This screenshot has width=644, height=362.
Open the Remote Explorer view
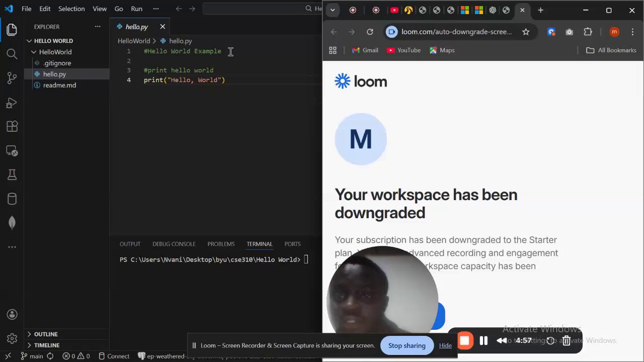point(12,151)
